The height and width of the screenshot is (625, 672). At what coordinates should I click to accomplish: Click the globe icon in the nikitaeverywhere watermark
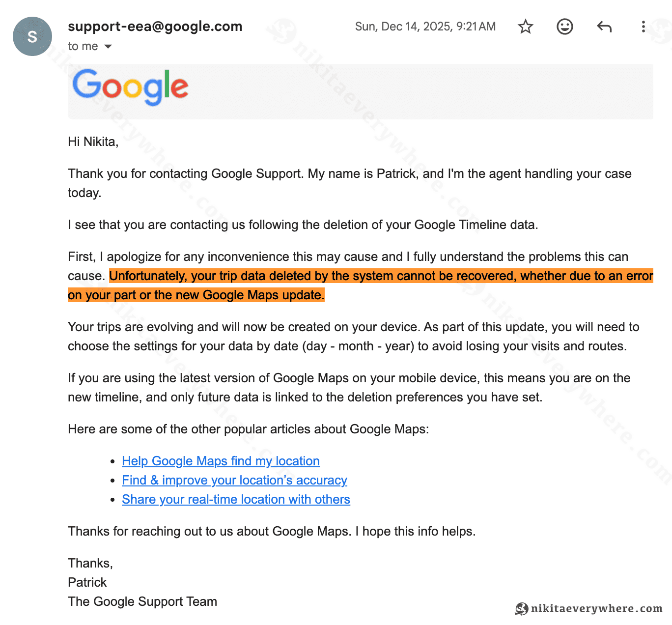pos(521,609)
